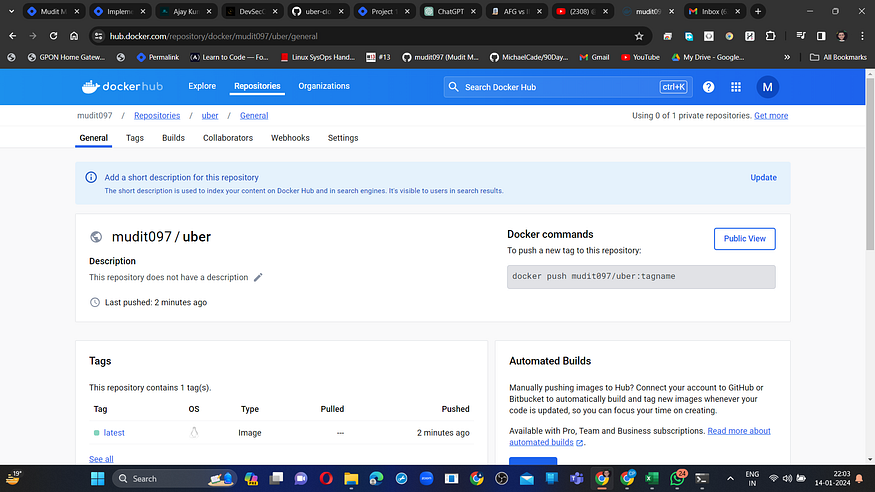Expand the hidden bookmarks overflow chevron
This screenshot has width=875, height=492.
coord(787,57)
